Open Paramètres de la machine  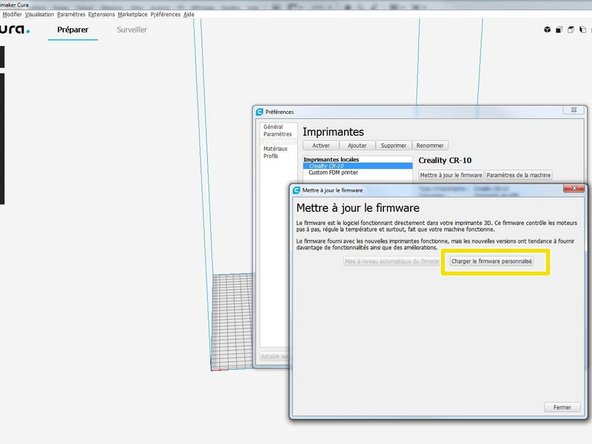click(x=518, y=175)
